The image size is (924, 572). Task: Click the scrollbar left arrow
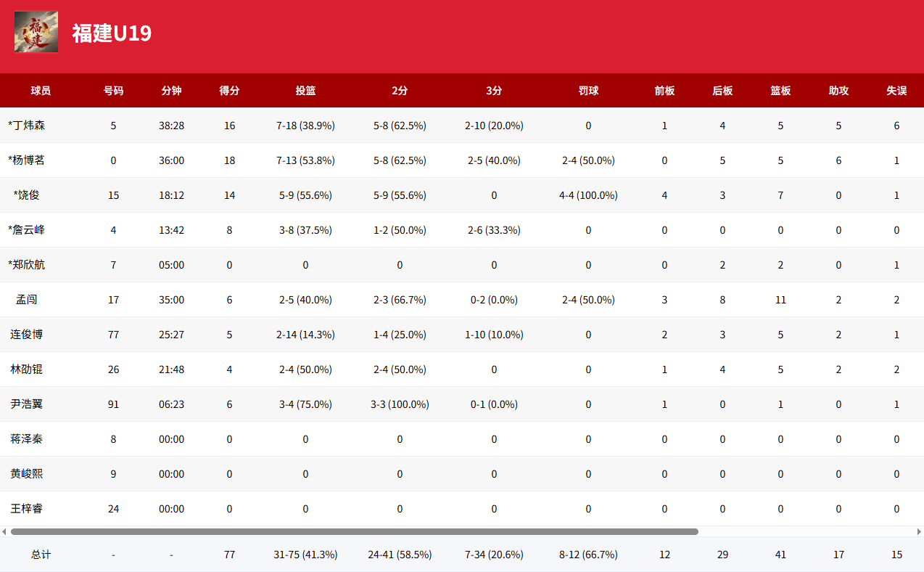click(4, 532)
